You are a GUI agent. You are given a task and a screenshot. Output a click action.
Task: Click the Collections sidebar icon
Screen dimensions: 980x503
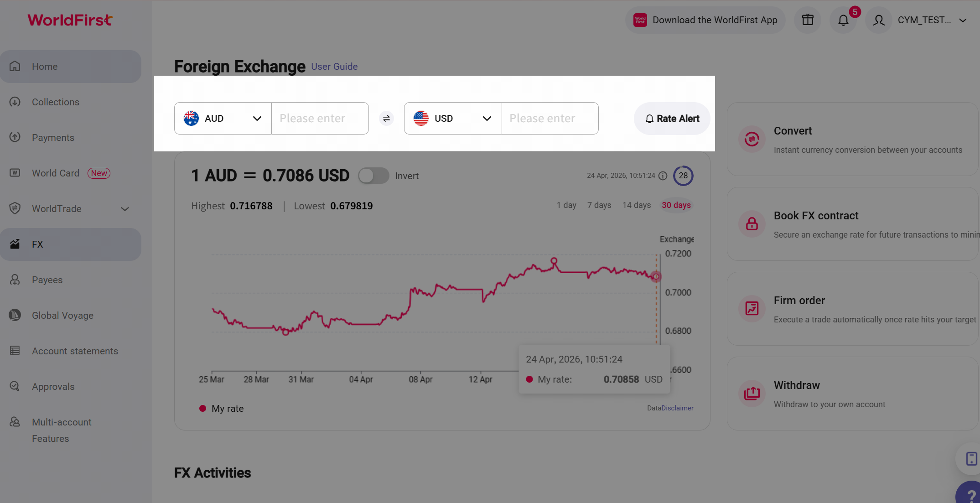click(x=15, y=102)
